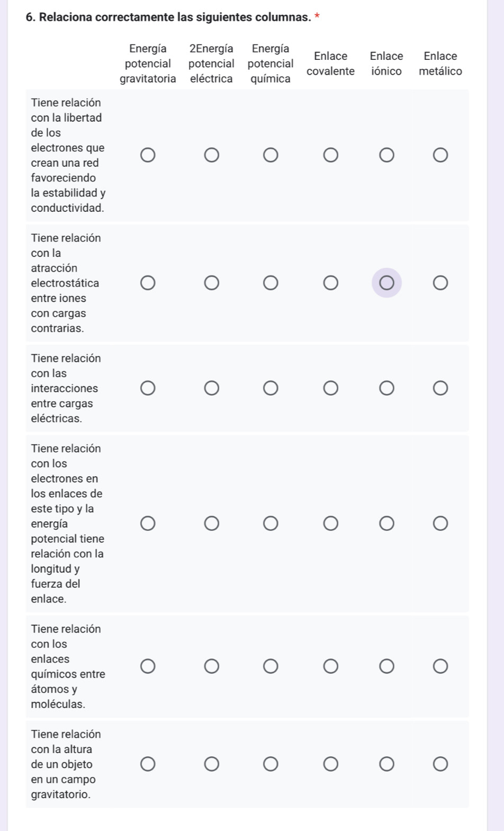
Task: Choose Energía potencial eléctrica in ions attraction row
Action: click(x=211, y=283)
